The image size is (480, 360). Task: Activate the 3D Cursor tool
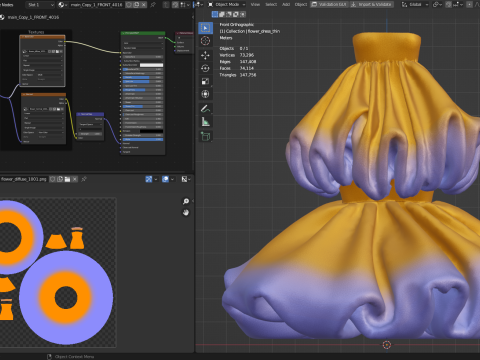[x=205, y=41]
